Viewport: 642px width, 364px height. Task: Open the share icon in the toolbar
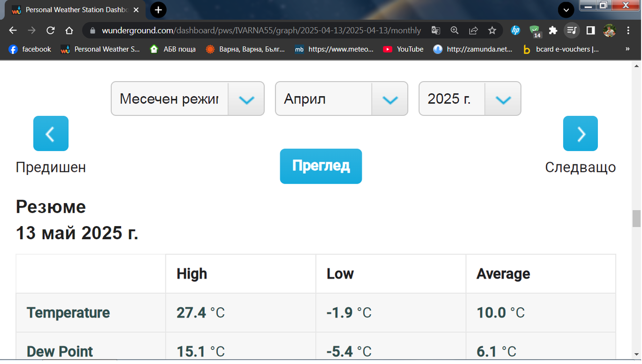(473, 30)
